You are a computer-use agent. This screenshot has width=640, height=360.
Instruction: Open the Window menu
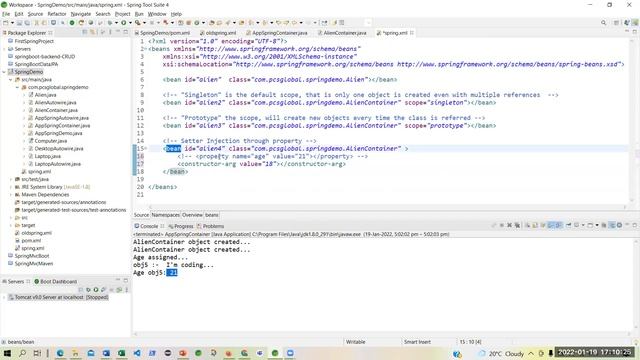click(157, 14)
